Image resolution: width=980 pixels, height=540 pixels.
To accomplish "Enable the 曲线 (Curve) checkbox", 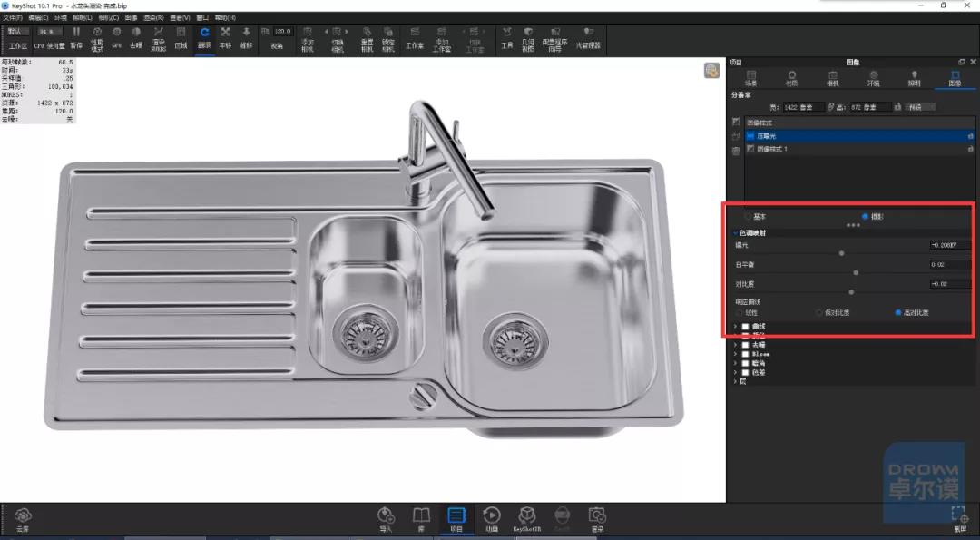I will [745, 326].
